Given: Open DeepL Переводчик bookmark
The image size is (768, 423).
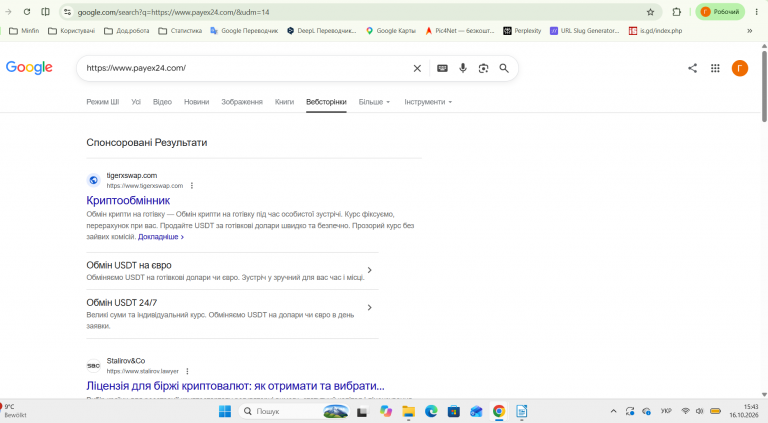Looking at the screenshot, I should (322, 30).
